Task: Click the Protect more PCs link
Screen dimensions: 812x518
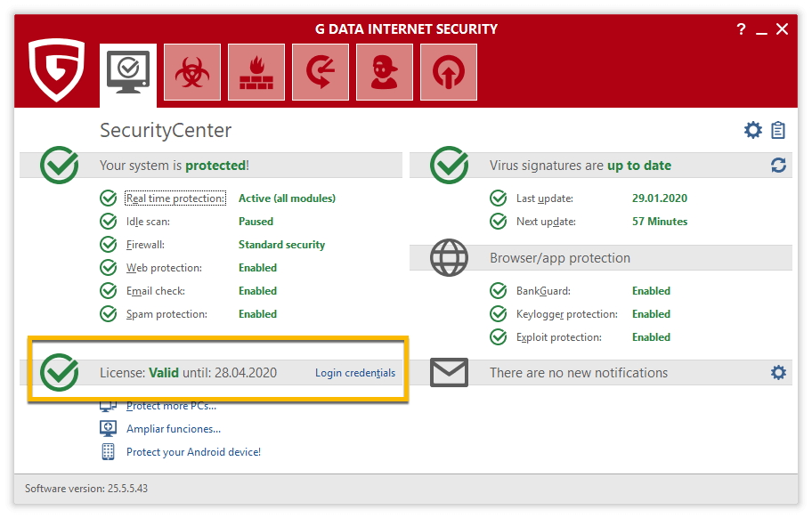Action: click(x=171, y=406)
